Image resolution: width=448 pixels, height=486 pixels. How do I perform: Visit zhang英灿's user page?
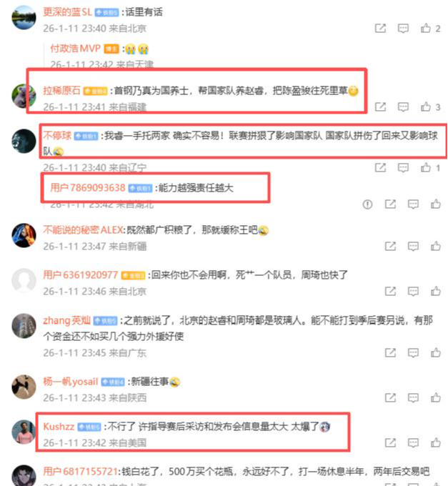point(66,320)
